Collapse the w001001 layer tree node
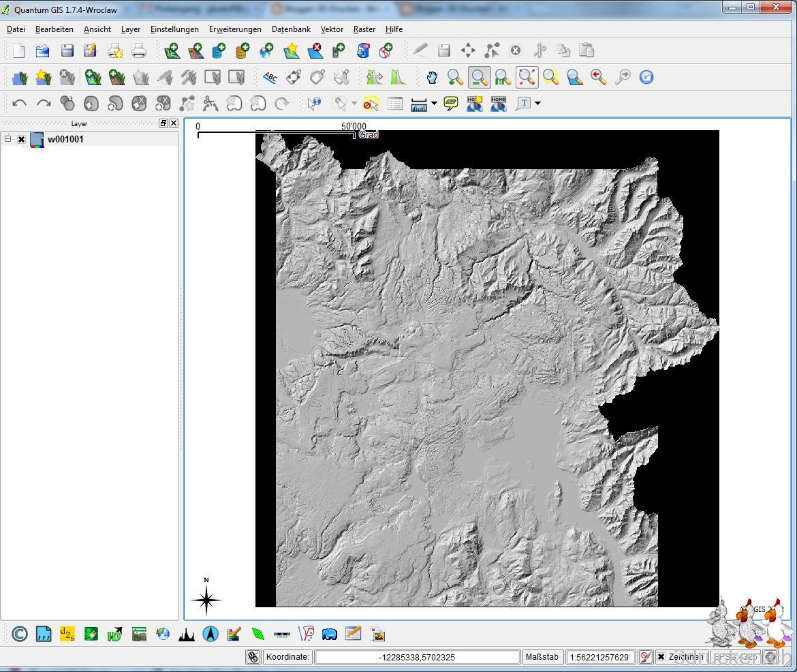Viewport: 797px width, 672px height. 8,139
